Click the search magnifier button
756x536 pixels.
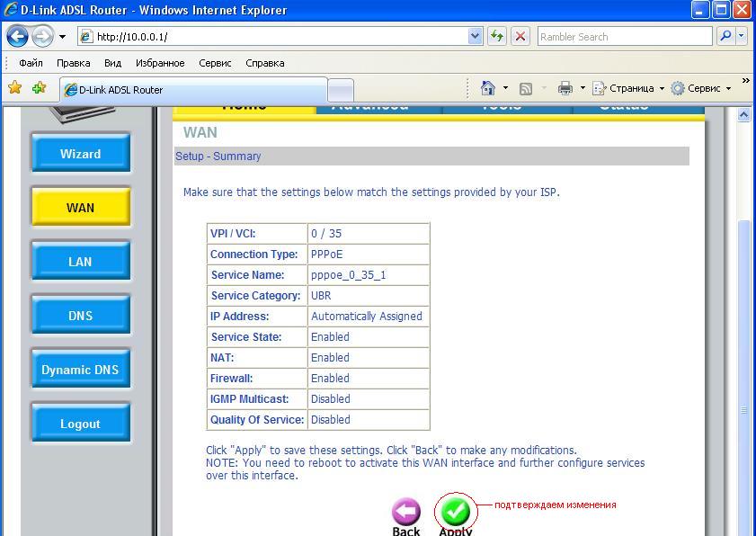pos(725,37)
